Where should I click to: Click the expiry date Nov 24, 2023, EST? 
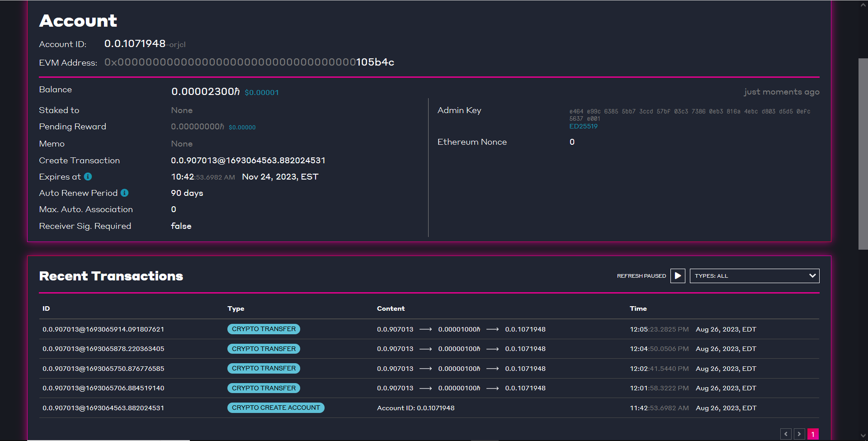[280, 177]
